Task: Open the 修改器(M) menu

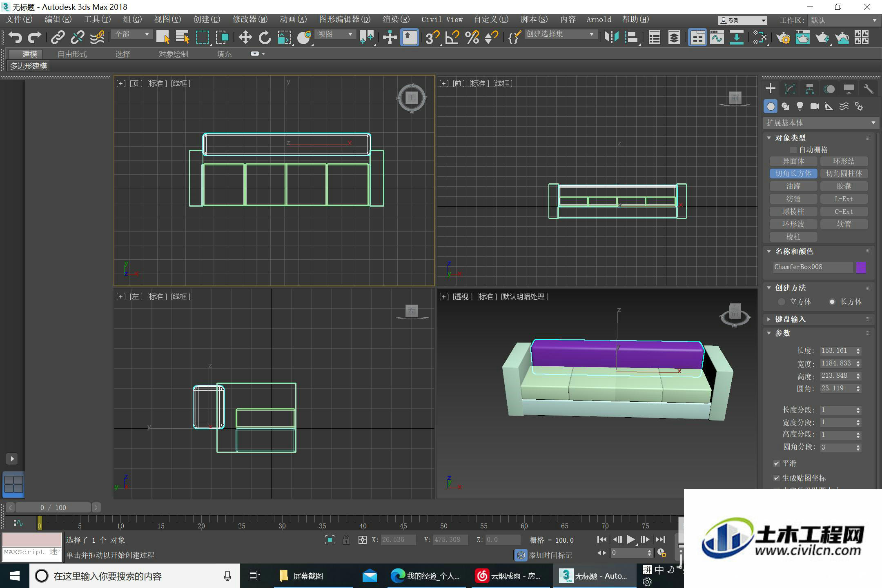Action: point(250,20)
